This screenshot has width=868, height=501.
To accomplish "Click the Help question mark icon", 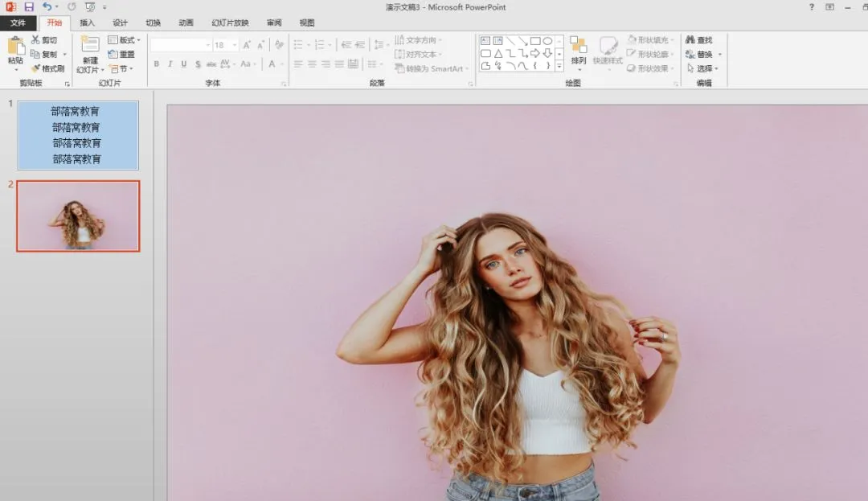I will (812, 7).
